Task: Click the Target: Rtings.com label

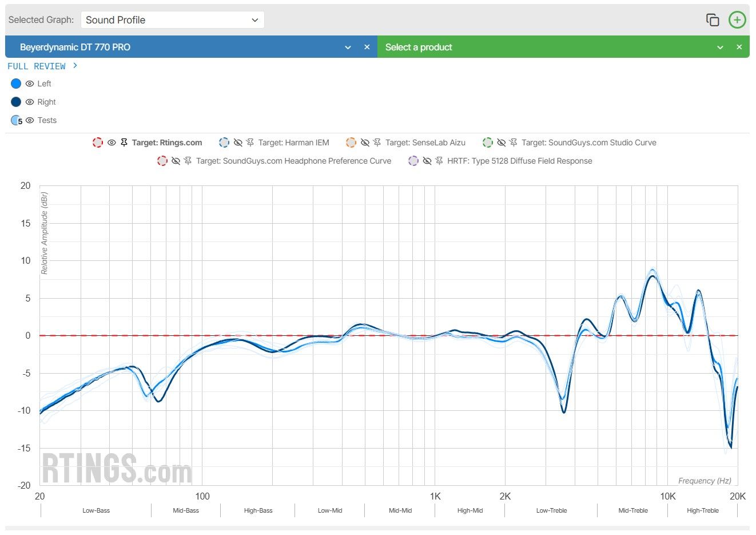Action: pyautogui.click(x=167, y=142)
